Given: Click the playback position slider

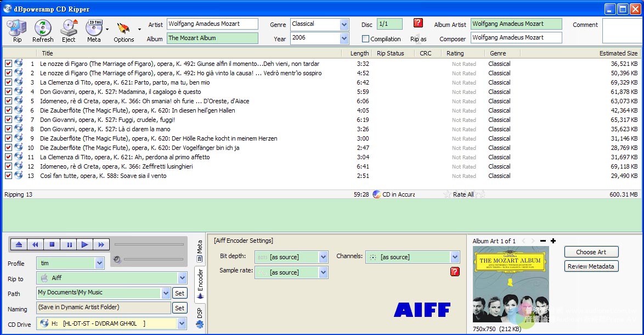Looking at the screenshot, I should click(x=149, y=244).
